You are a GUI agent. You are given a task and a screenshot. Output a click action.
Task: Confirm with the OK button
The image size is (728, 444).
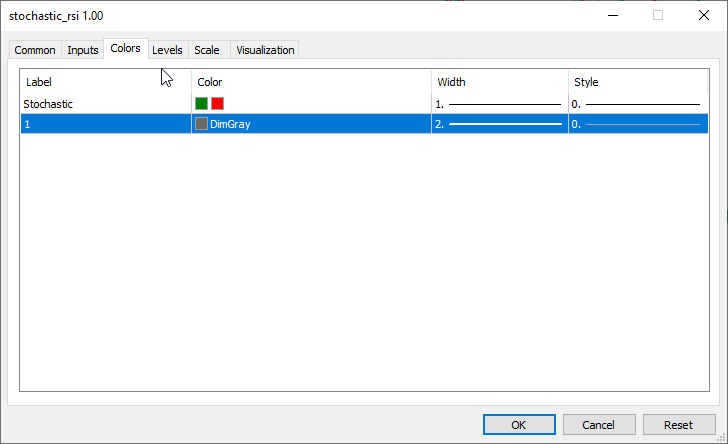point(519,424)
